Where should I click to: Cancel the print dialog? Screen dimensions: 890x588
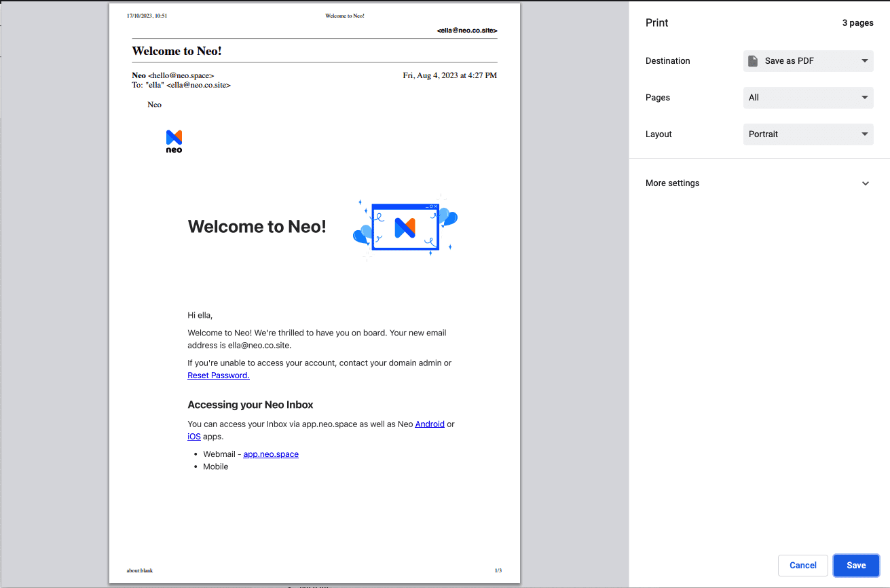click(x=803, y=565)
